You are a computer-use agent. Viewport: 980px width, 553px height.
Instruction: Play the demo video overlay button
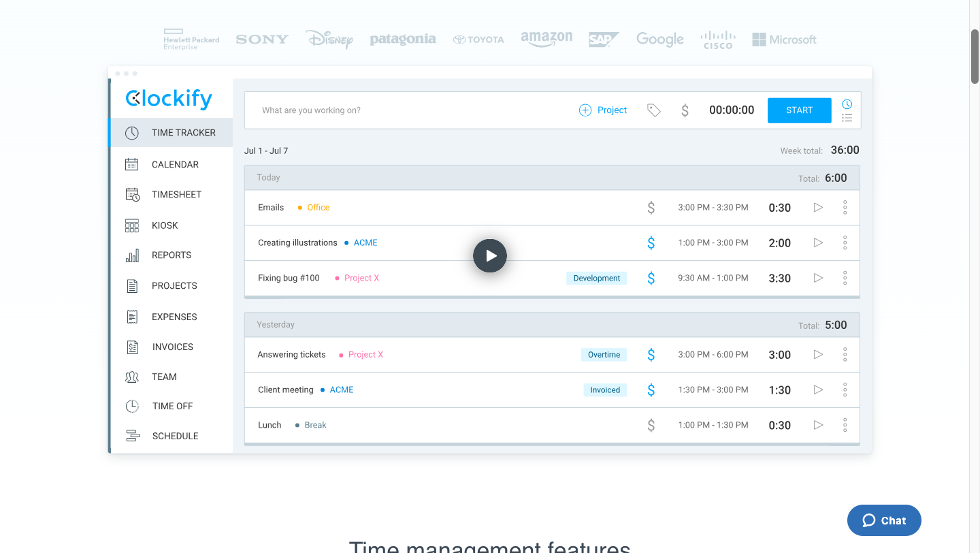point(490,256)
